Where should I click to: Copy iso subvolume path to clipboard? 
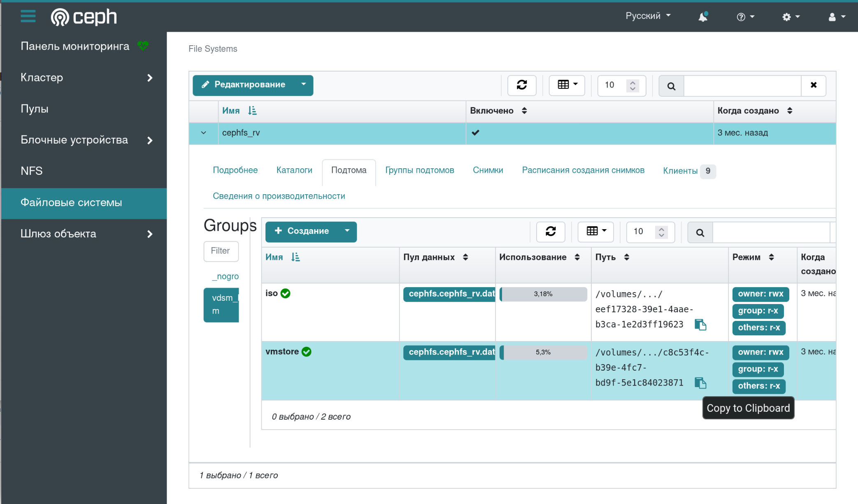coord(700,325)
